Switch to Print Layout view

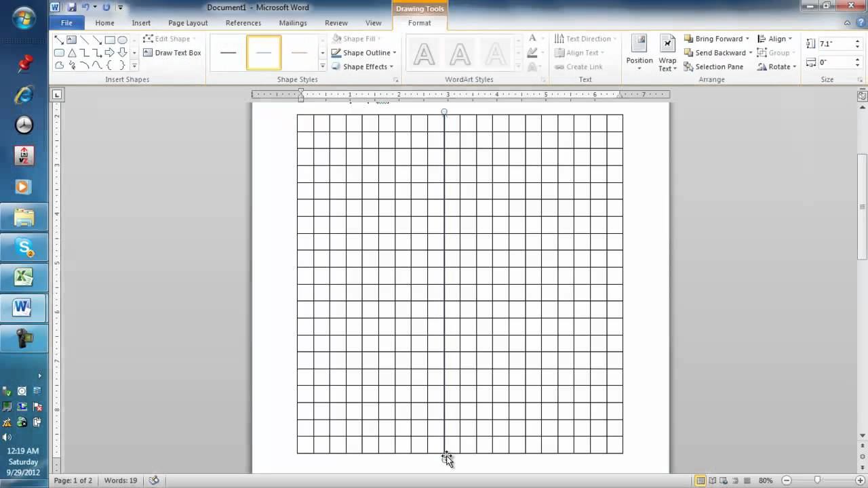[701, 481]
